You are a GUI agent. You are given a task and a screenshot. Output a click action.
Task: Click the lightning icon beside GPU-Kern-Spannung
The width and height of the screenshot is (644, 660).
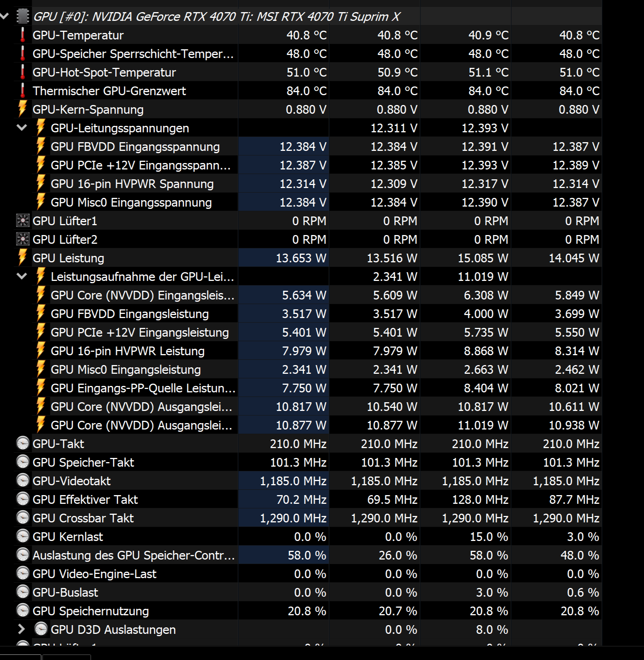(x=22, y=109)
